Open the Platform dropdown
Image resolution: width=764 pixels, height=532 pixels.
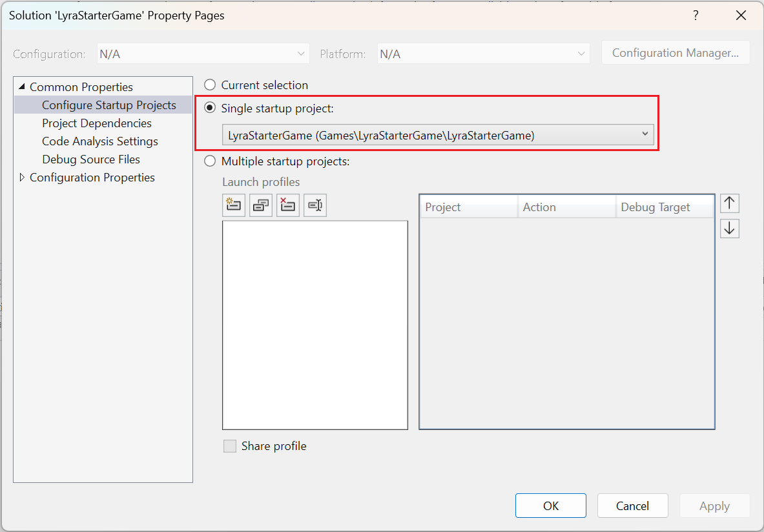tap(581, 54)
